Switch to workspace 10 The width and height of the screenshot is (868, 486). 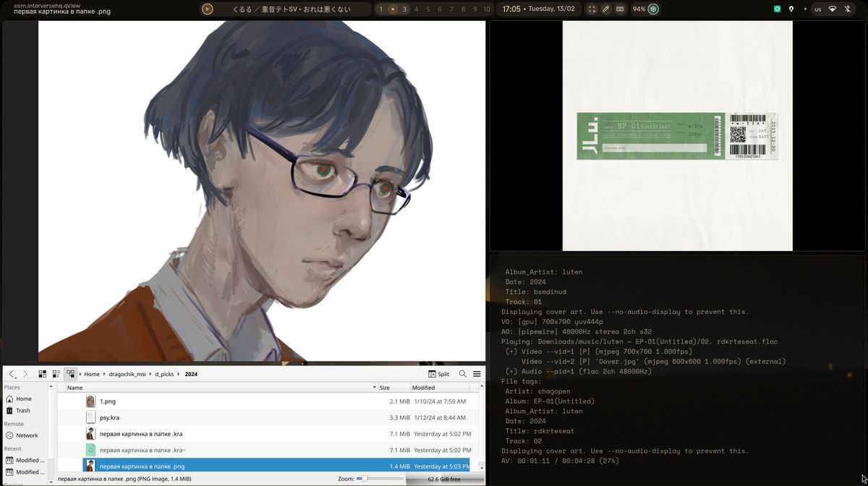pyautogui.click(x=487, y=9)
